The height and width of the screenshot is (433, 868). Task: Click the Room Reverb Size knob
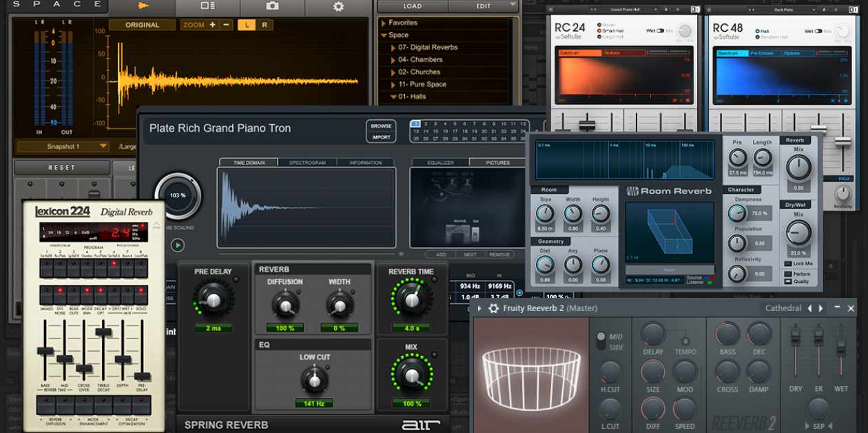coord(545,214)
